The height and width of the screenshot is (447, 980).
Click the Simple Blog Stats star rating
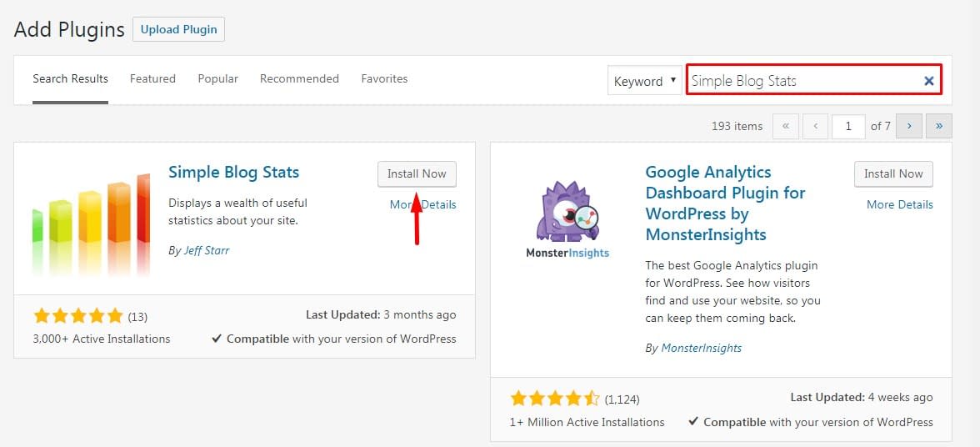point(78,316)
